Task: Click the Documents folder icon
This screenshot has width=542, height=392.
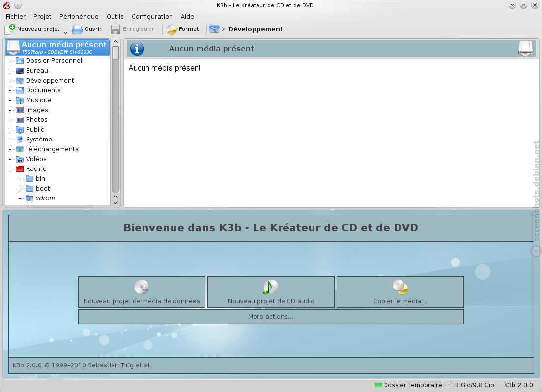Action: [x=20, y=90]
